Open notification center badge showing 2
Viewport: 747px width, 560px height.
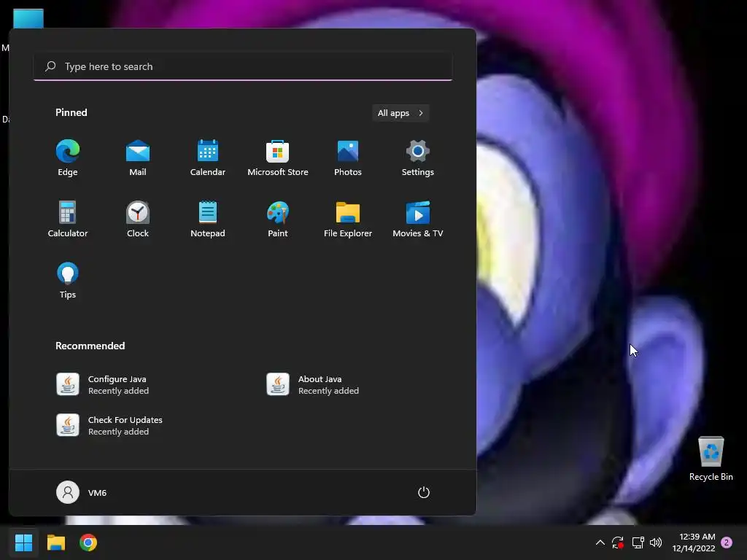727,542
